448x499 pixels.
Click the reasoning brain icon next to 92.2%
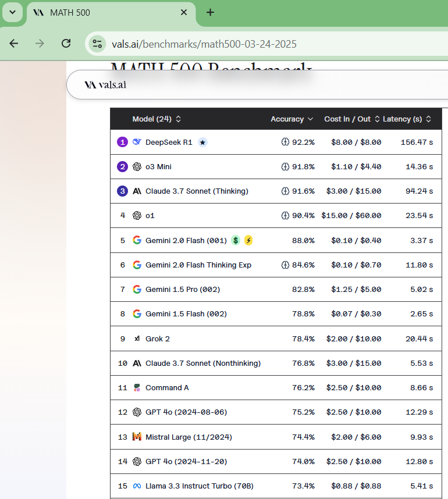(285, 142)
